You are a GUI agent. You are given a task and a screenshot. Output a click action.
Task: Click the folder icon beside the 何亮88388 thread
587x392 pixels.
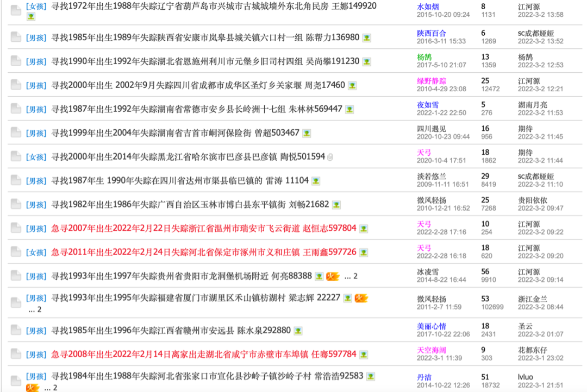click(x=16, y=276)
